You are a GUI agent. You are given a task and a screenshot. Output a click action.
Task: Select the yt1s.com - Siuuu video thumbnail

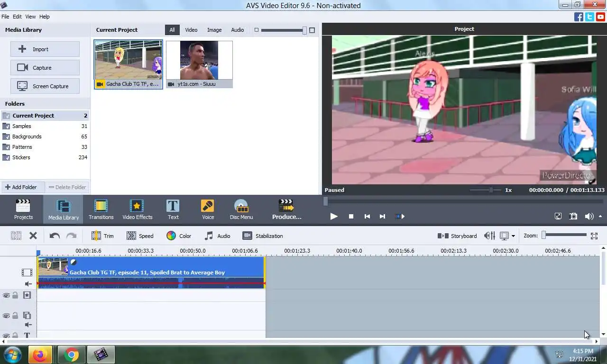(199, 64)
